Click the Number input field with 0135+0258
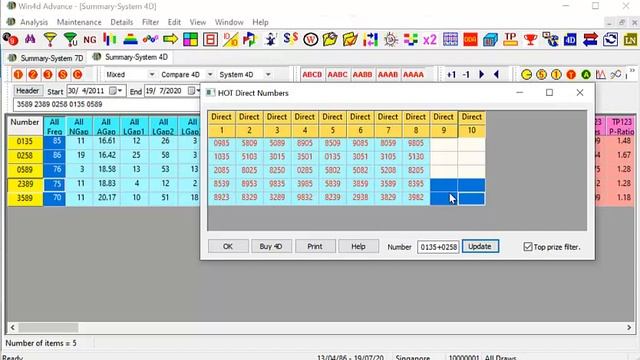The image size is (640, 360). pos(438,247)
